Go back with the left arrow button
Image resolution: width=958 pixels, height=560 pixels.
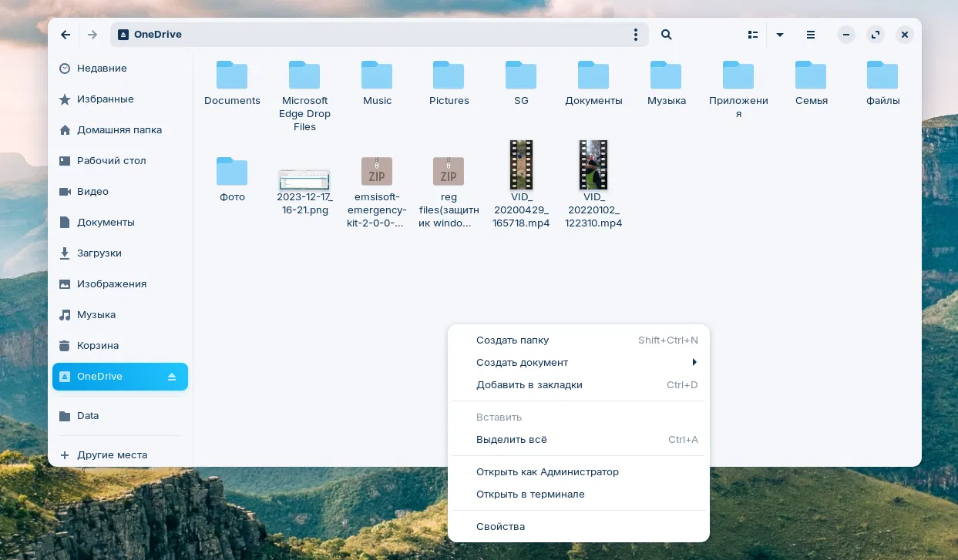click(x=66, y=35)
